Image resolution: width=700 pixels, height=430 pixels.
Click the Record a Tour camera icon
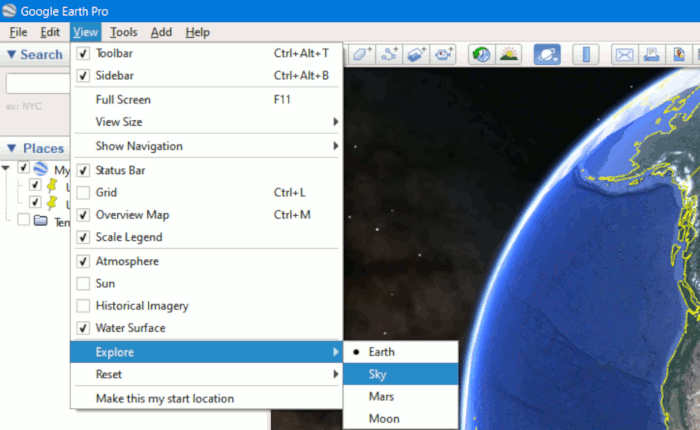click(x=443, y=54)
